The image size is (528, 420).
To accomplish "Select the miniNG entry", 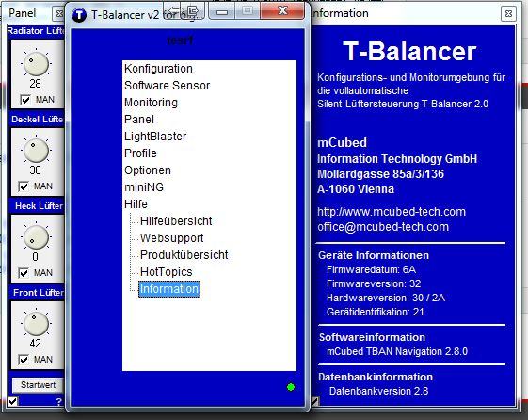I will click(x=144, y=187).
